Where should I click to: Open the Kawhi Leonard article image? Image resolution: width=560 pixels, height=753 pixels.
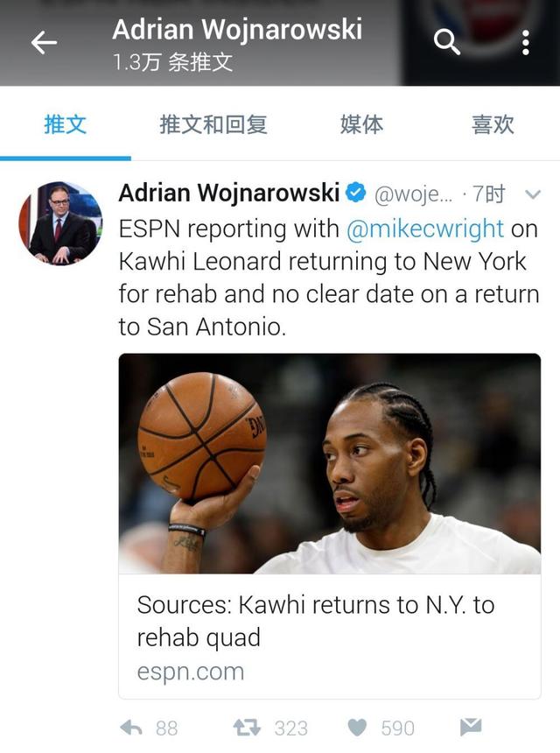(330, 463)
